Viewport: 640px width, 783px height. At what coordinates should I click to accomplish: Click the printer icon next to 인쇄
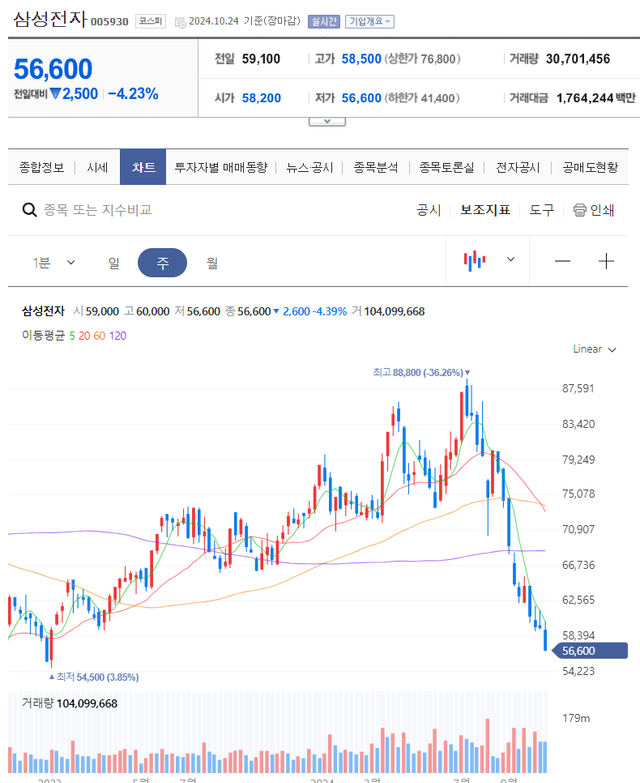click(579, 210)
